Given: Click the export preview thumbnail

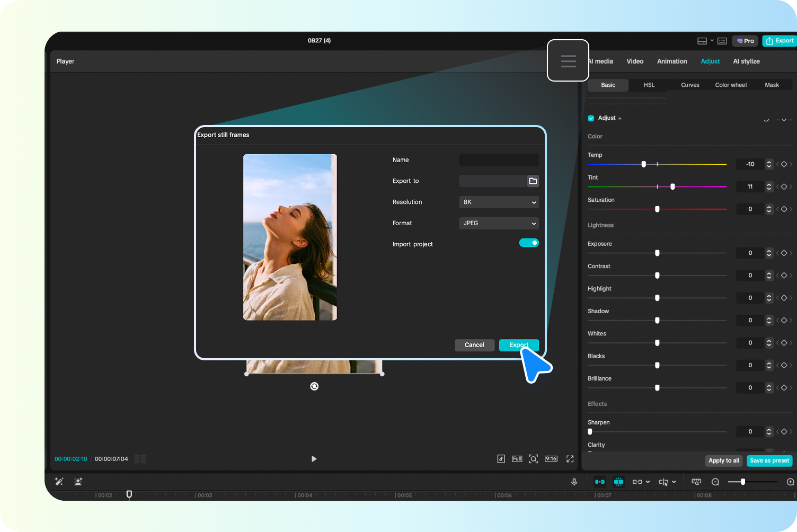Looking at the screenshot, I should 290,237.
